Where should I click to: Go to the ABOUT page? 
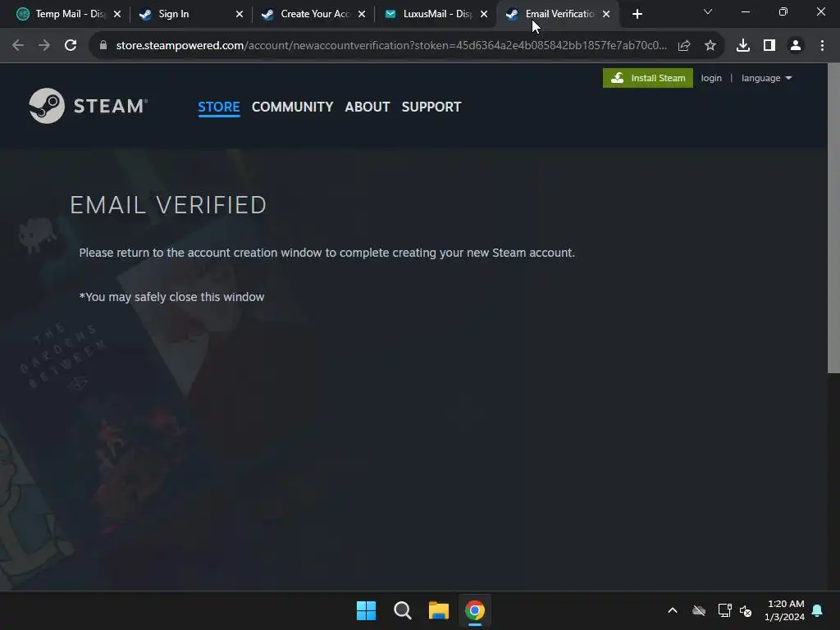click(x=367, y=107)
